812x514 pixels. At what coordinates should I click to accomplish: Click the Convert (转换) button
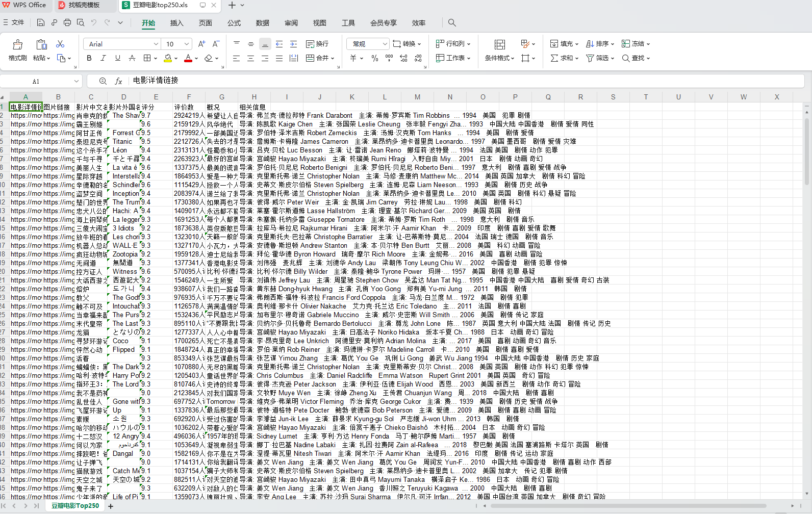407,44
